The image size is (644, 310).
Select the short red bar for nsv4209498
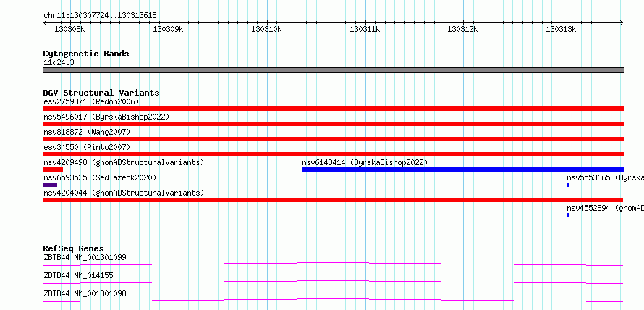(53, 169)
